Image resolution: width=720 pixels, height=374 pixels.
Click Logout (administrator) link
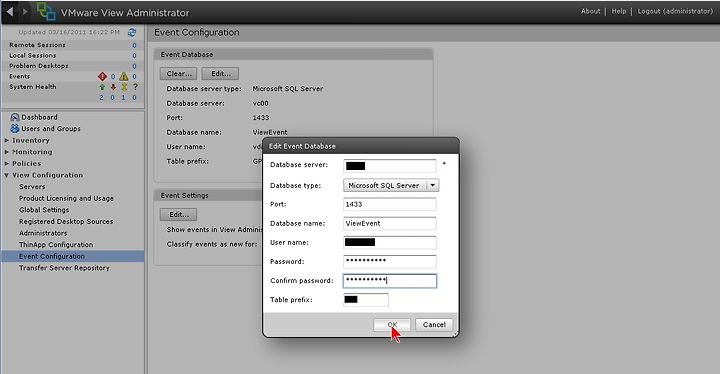(675, 11)
